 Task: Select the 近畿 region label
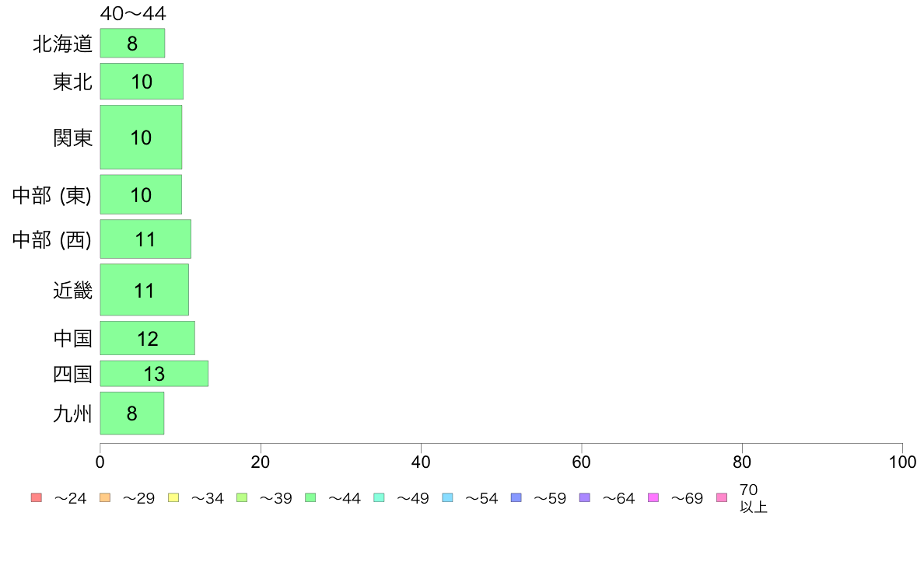click(72, 291)
